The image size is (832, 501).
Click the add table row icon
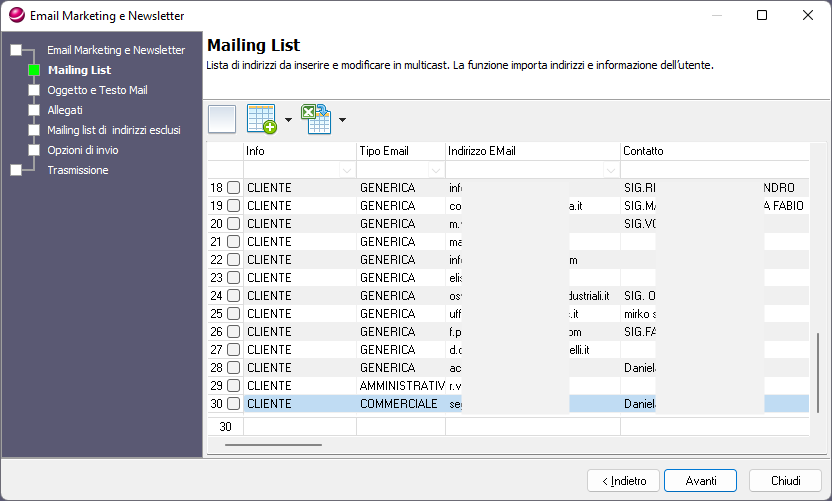[x=262, y=119]
